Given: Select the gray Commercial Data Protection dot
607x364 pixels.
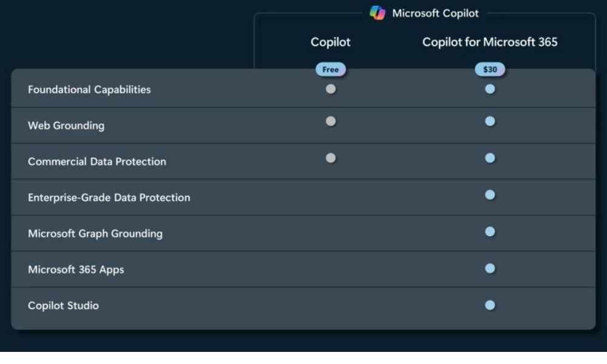Looking at the screenshot, I should (x=330, y=158).
